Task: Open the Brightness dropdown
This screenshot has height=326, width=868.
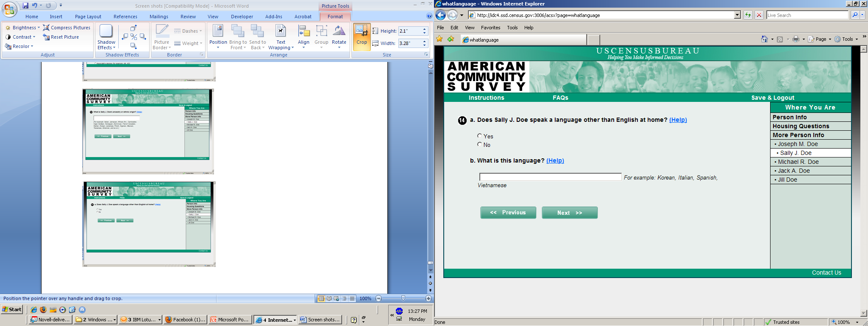Action: pyautogui.click(x=22, y=28)
